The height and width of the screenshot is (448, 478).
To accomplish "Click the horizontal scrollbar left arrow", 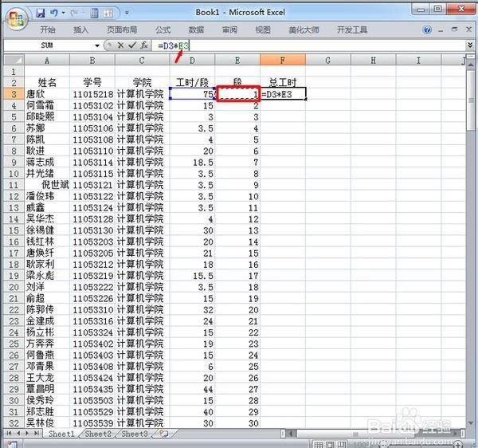I will tap(291, 434).
